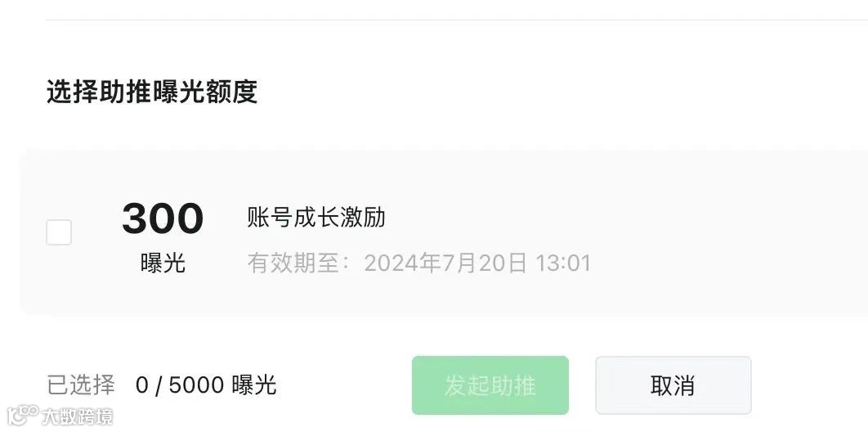Click the 2024年7月20日 13:01 expiry date
This screenshot has width=868, height=432.
(477, 263)
